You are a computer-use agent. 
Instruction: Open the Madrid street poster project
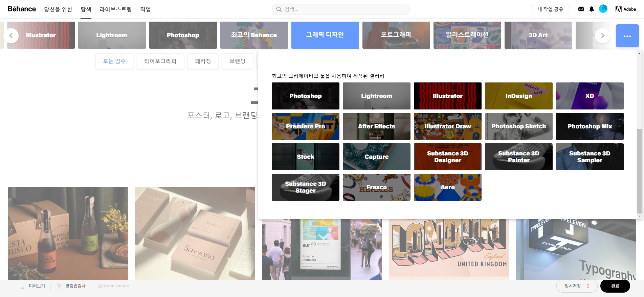coord(322,250)
